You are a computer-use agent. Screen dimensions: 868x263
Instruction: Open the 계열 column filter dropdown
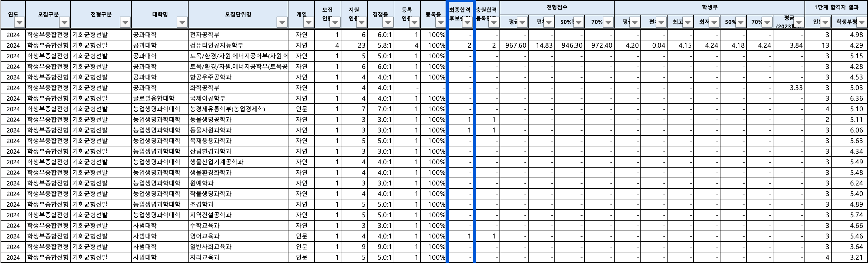coord(309,22)
